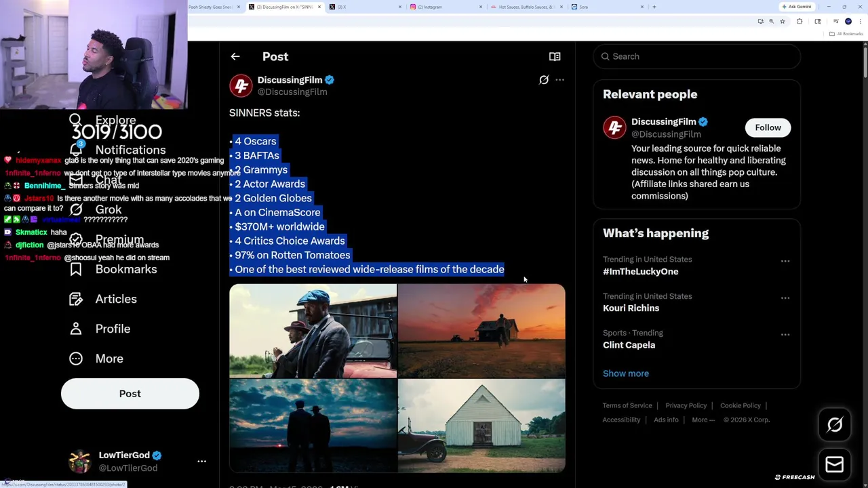This screenshot has width=868, height=488.
Task: Click the '$370M+ worldwide' line
Action: (x=279, y=227)
